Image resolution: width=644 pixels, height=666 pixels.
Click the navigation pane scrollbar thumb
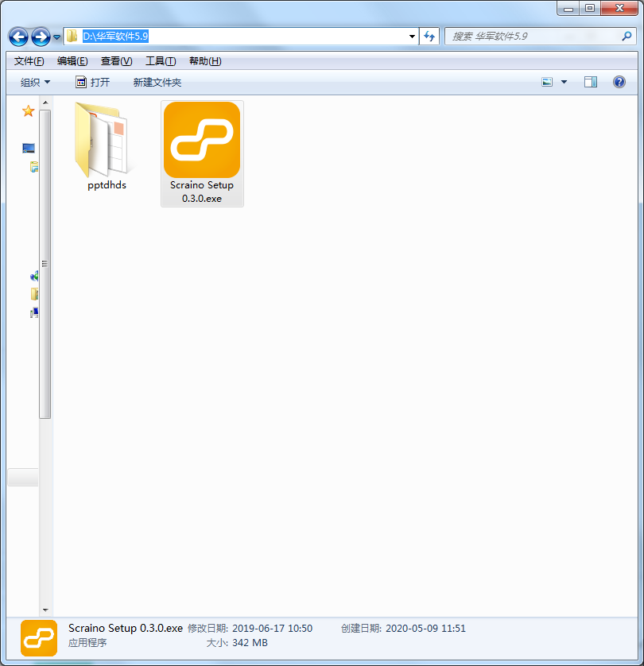pos(45,264)
